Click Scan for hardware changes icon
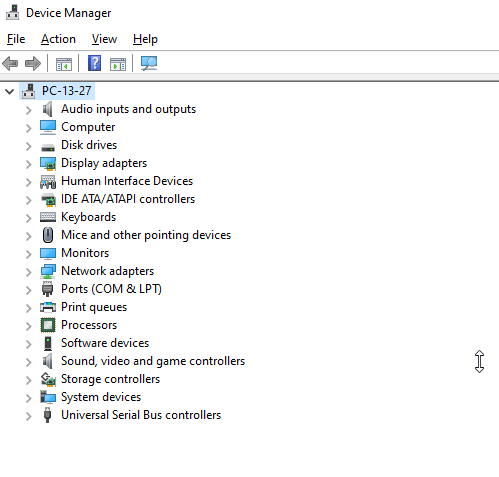Viewport: 499px width, 477px height. point(149,63)
